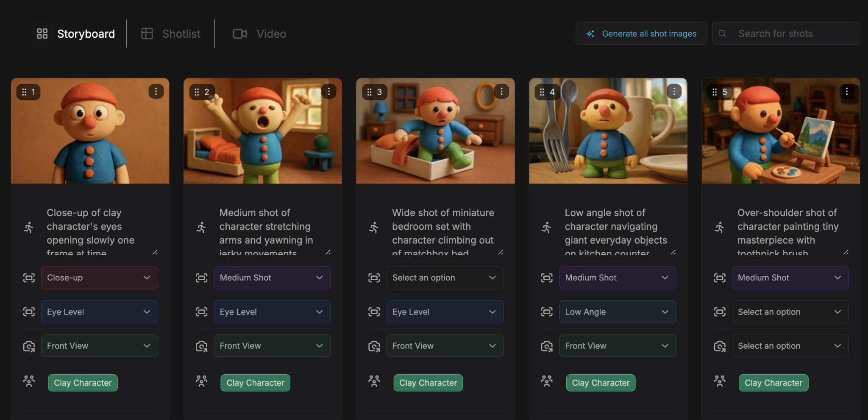Switch to the Shotlist tab
This screenshot has width=868, height=420.
(181, 33)
